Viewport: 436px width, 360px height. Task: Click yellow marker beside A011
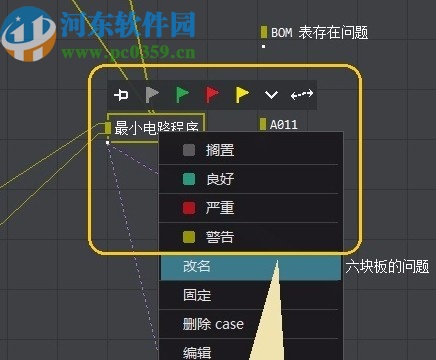(263, 124)
